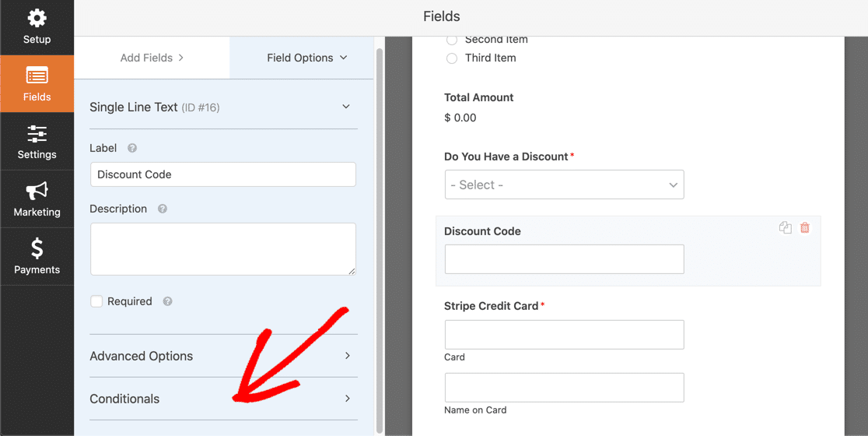The width and height of the screenshot is (868, 436).
Task: Collapse the Single Line Text section chevron
Action: pos(346,107)
